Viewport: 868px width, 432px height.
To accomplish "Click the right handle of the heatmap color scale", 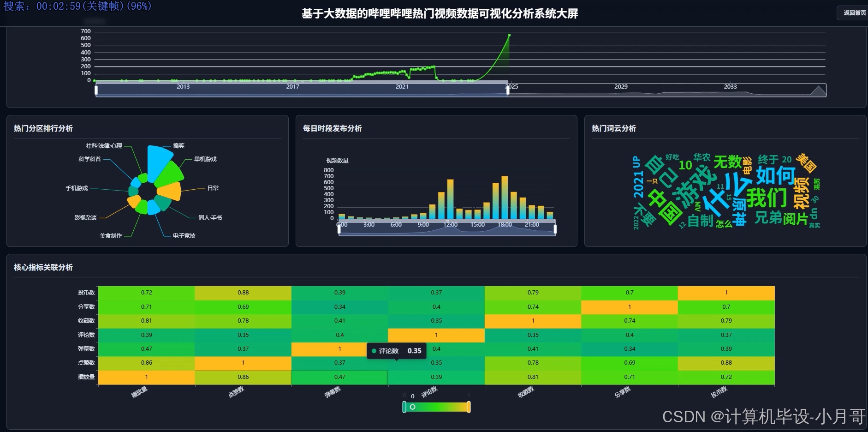I will [x=469, y=407].
